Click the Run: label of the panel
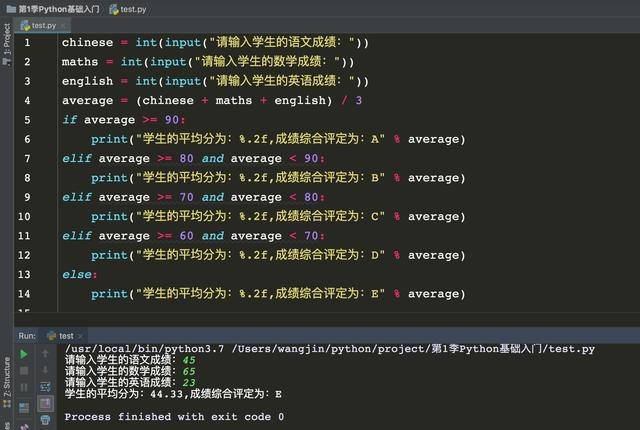640x430 pixels. click(x=27, y=336)
